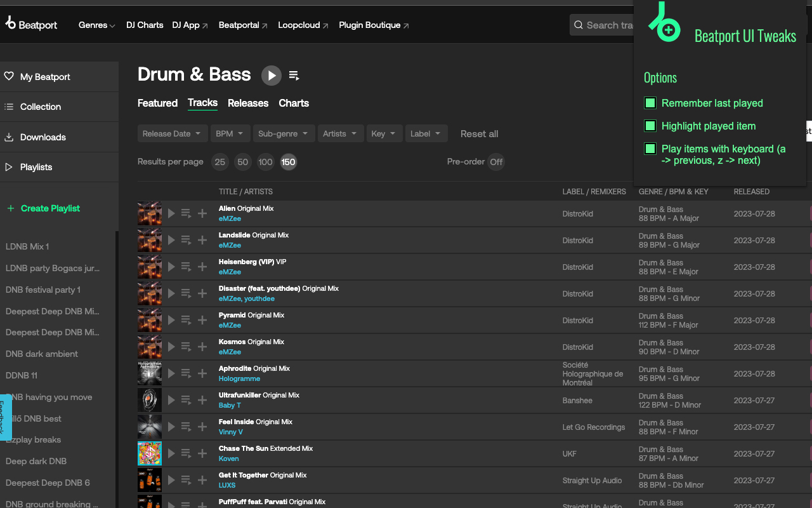Add the Alien track using its plus icon

coord(202,213)
